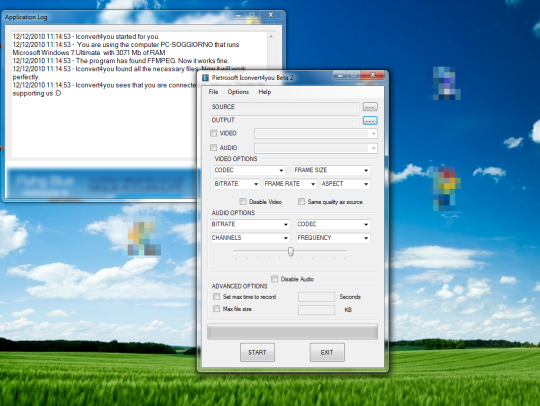Open the audio BITRATE dropdown
Image resolution: width=540 pixels, height=406 pixels.
(x=250, y=224)
